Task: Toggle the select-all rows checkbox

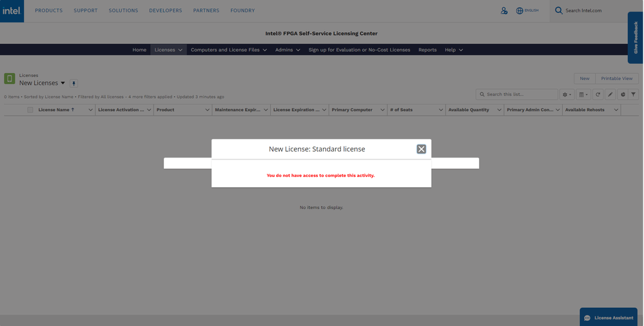Action: click(30, 110)
